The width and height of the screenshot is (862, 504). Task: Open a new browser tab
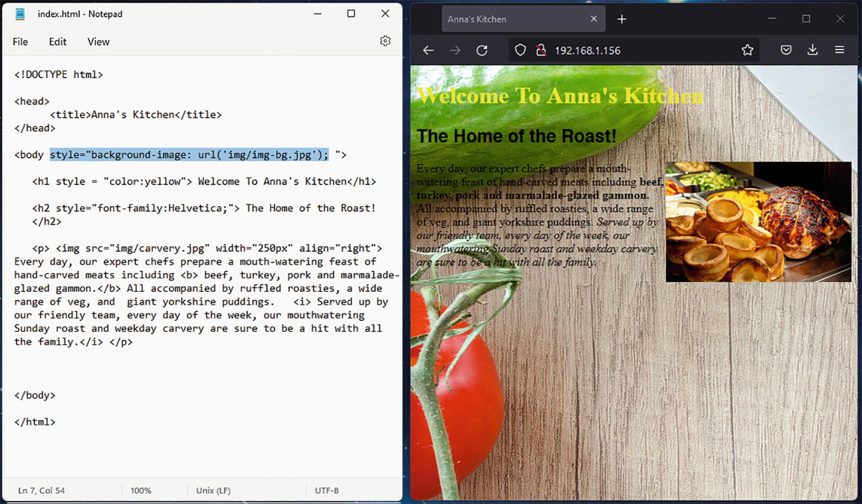(x=621, y=19)
